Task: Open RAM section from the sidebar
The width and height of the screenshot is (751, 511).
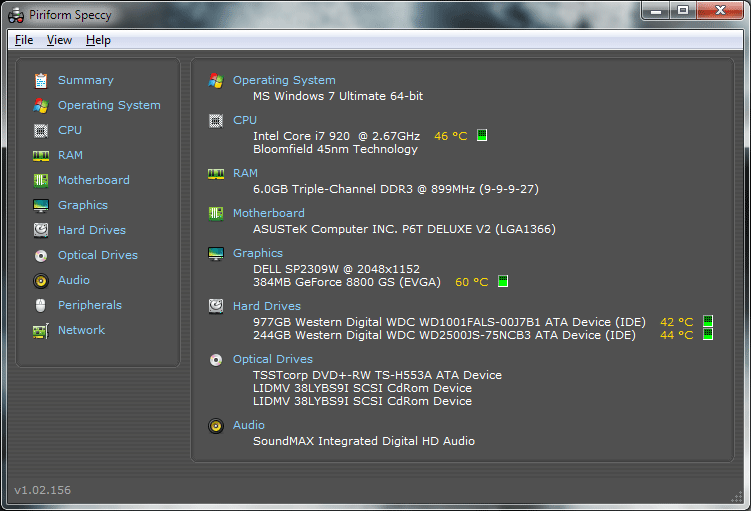Action: click(x=70, y=155)
